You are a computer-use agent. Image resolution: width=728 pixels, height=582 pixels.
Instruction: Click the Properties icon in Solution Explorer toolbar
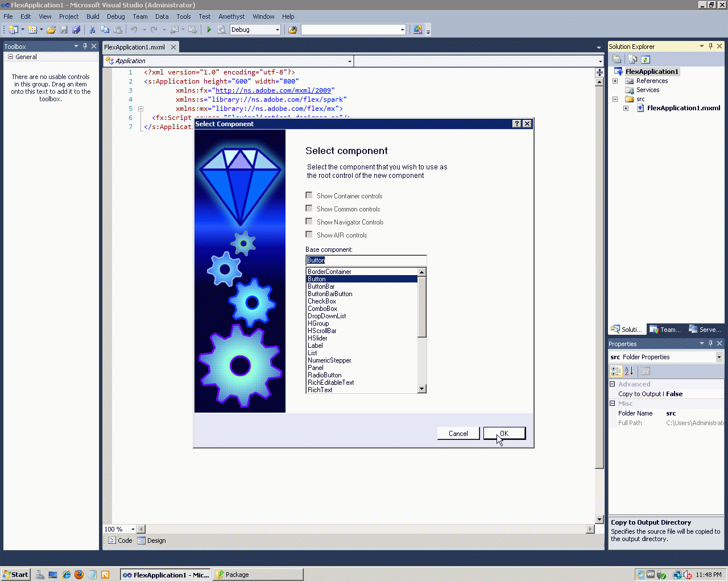[617, 59]
